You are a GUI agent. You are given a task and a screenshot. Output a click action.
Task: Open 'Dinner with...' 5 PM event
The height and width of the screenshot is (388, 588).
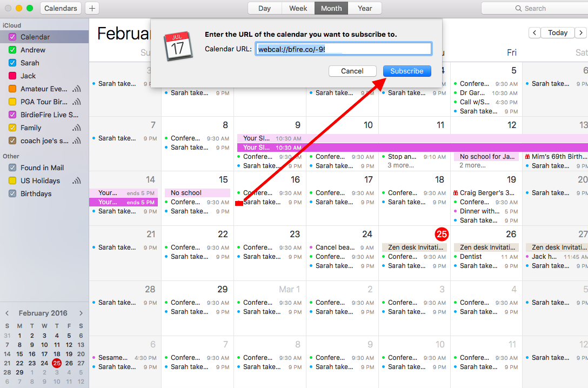click(x=486, y=211)
